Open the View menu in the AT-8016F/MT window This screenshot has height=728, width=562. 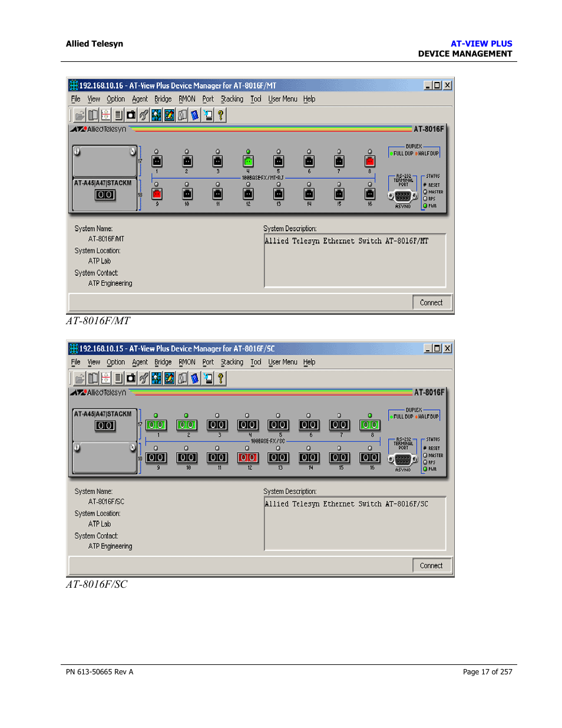[94, 99]
